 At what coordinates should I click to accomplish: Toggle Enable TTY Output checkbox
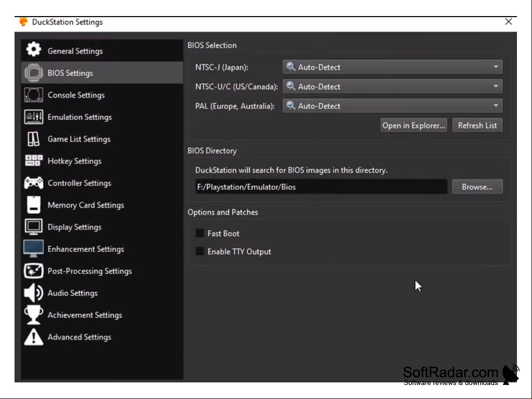tap(200, 252)
